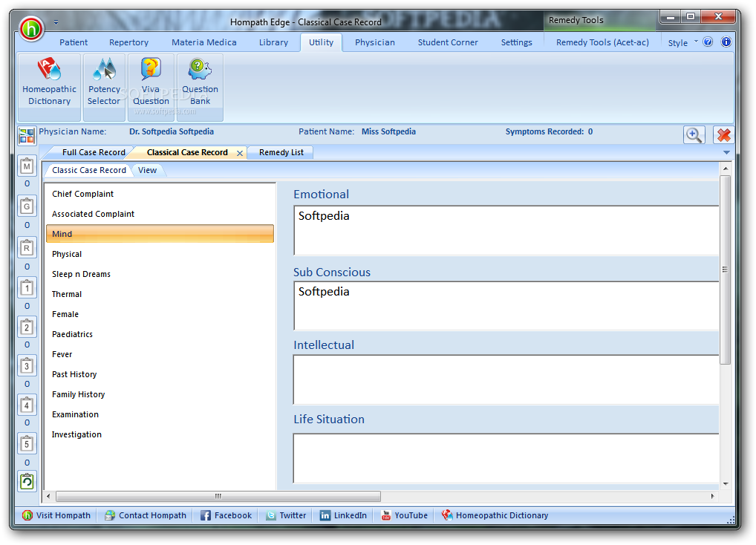Click the horizontal scrollbar right arrow
The width and height of the screenshot is (756, 545).
click(712, 496)
